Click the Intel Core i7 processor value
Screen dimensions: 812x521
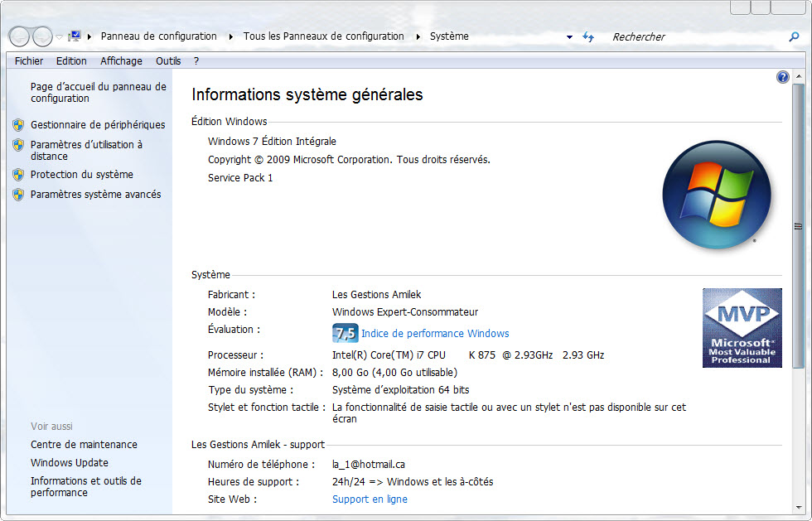468,355
